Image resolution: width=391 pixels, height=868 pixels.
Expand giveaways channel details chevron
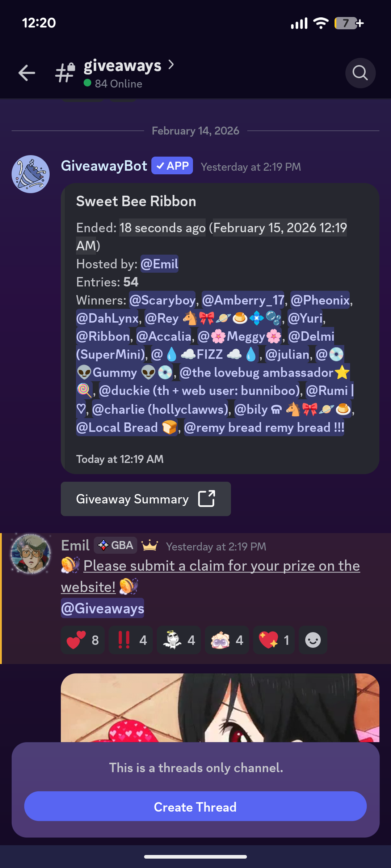(x=171, y=65)
